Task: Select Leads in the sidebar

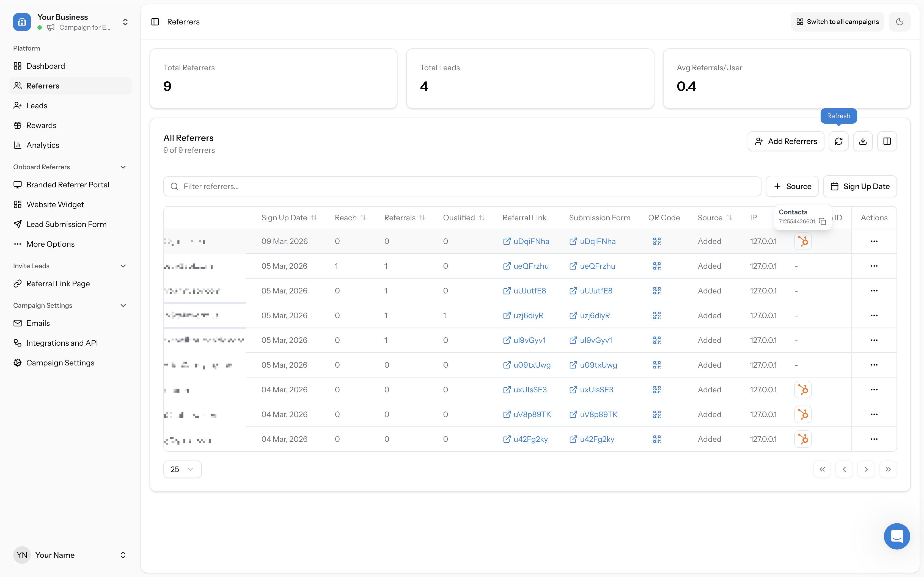Action: (x=37, y=105)
